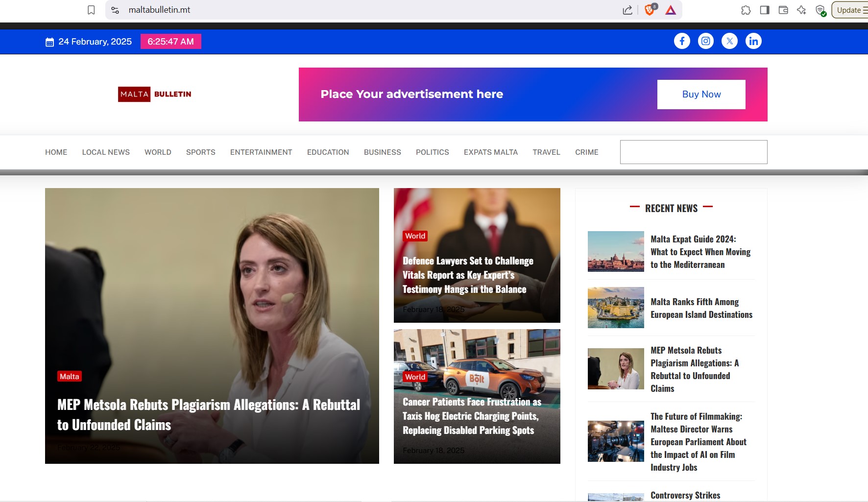Bookmark this page with the bookmark icon
The width and height of the screenshot is (868, 502).
pyautogui.click(x=91, y=10)
